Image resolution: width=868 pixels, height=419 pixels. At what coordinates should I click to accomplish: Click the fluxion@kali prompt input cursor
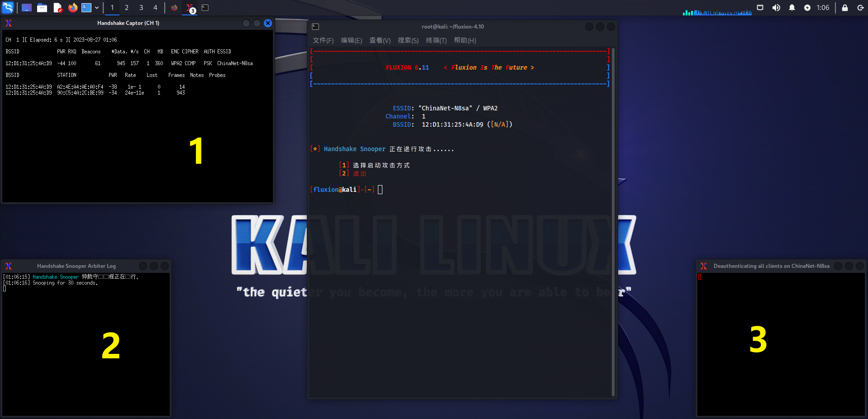380,190
